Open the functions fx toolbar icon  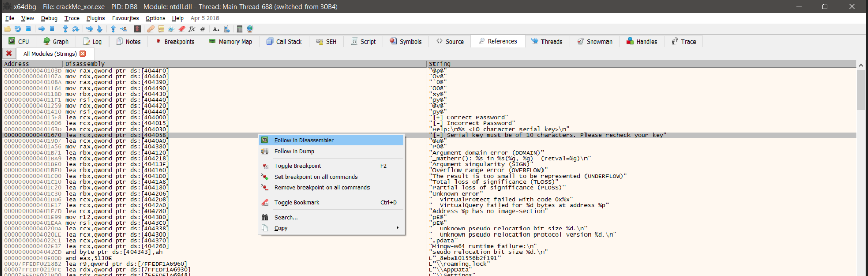(192, 29)
